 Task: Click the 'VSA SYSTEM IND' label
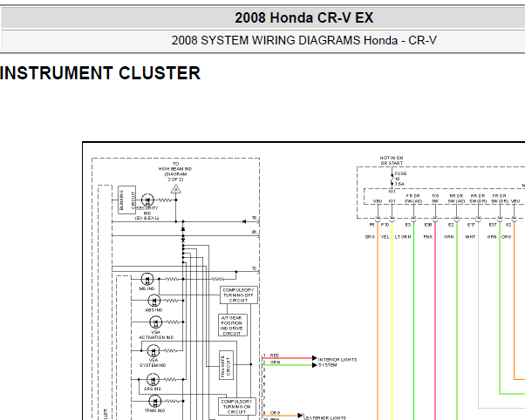pyautogui.click(x=153, y=362)
